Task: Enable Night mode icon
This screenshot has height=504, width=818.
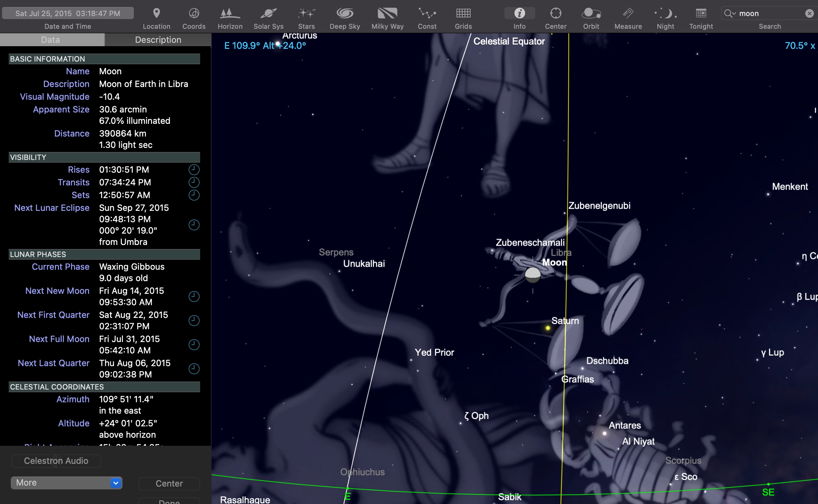Action: tap(665, 13)
